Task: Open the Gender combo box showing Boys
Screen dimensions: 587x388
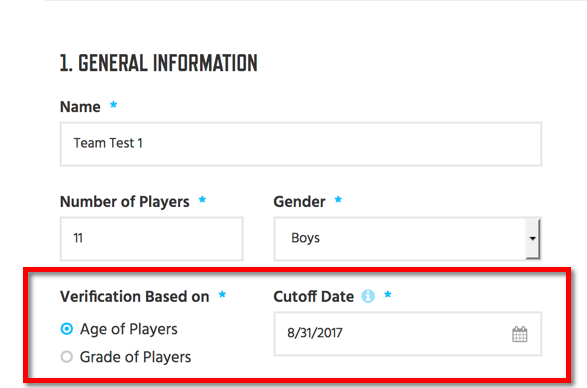Action: click(407, 239)
